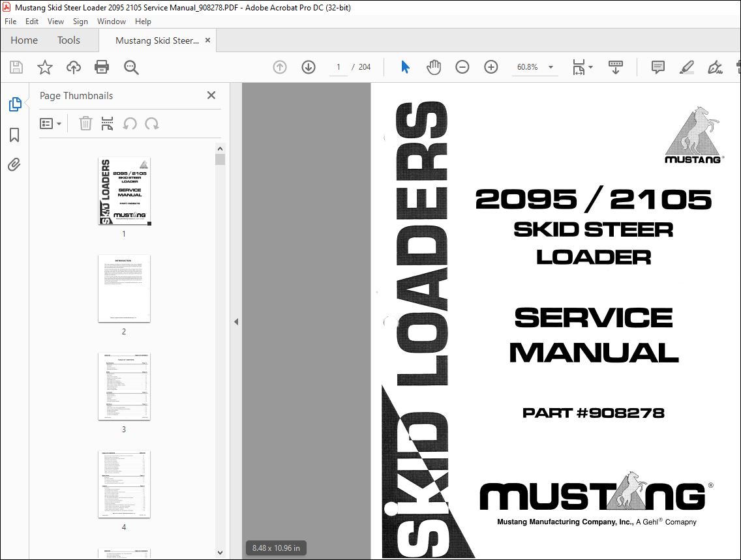
Task: Open the Window menu
Action: pos(112,22)
